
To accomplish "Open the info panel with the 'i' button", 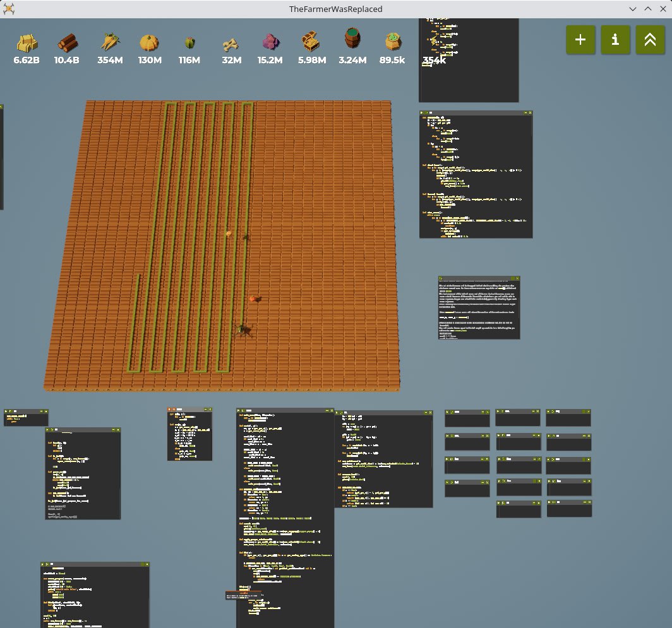I will (615, 39).
